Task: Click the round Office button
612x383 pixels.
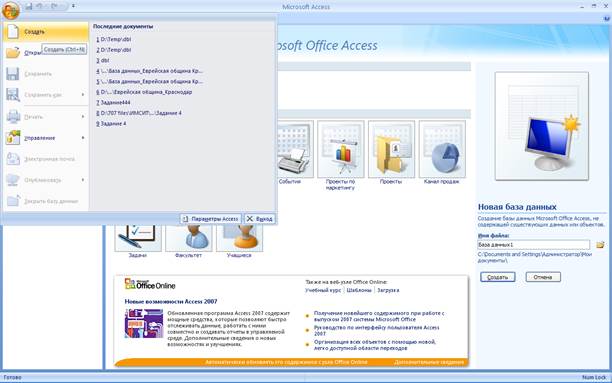Action: point(11,10)
